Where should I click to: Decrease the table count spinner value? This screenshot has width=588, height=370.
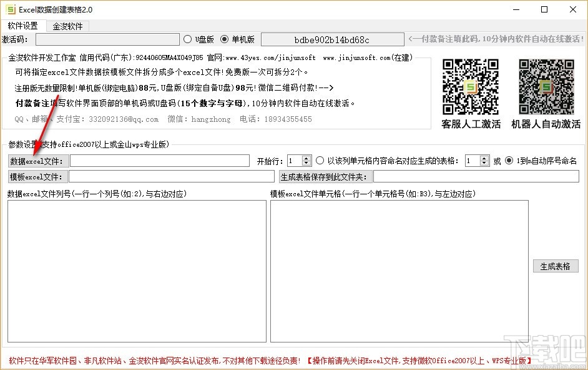[483, 163]
